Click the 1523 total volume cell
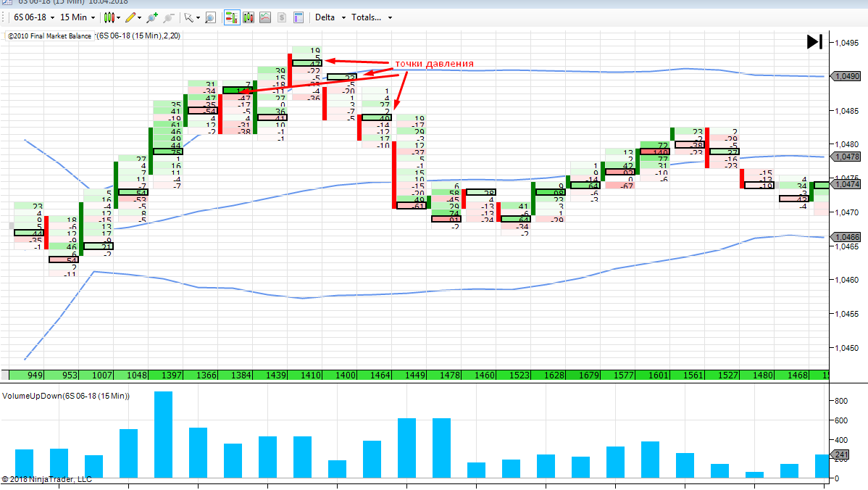Screen dimensions: 868x490 pyautogui.click(x=514, y=375)
